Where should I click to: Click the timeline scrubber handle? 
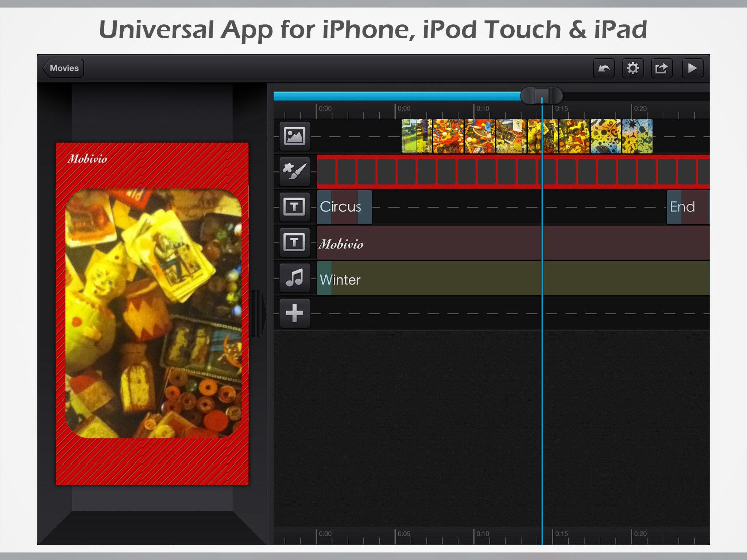pos(541,96)
